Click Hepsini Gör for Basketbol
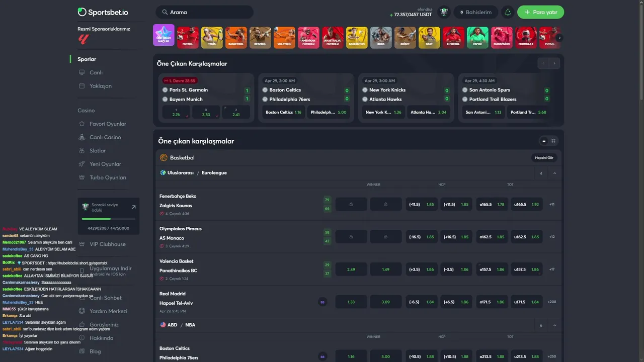Screen dimensions: 644x362 [x=544, y=157]
